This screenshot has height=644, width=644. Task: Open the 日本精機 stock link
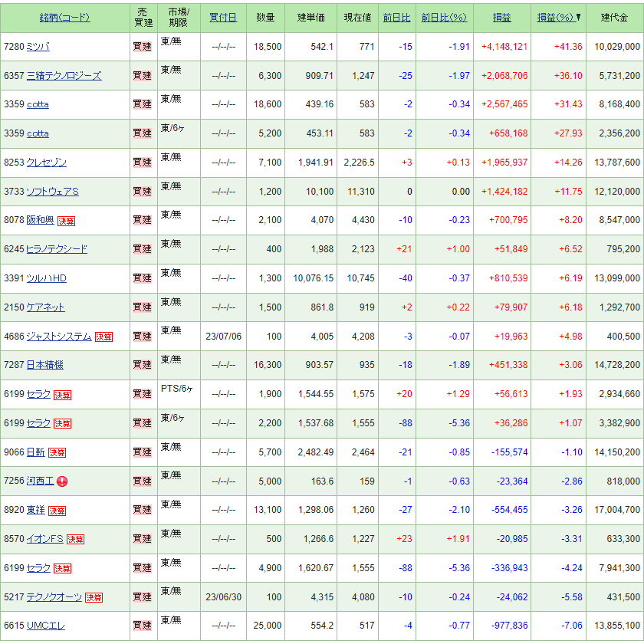tap(45, 365)
